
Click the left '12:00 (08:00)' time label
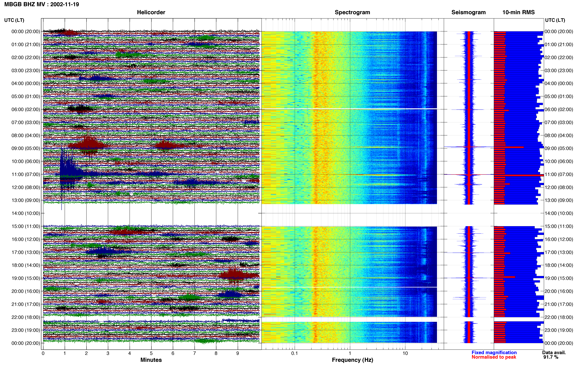coord(26,187)
